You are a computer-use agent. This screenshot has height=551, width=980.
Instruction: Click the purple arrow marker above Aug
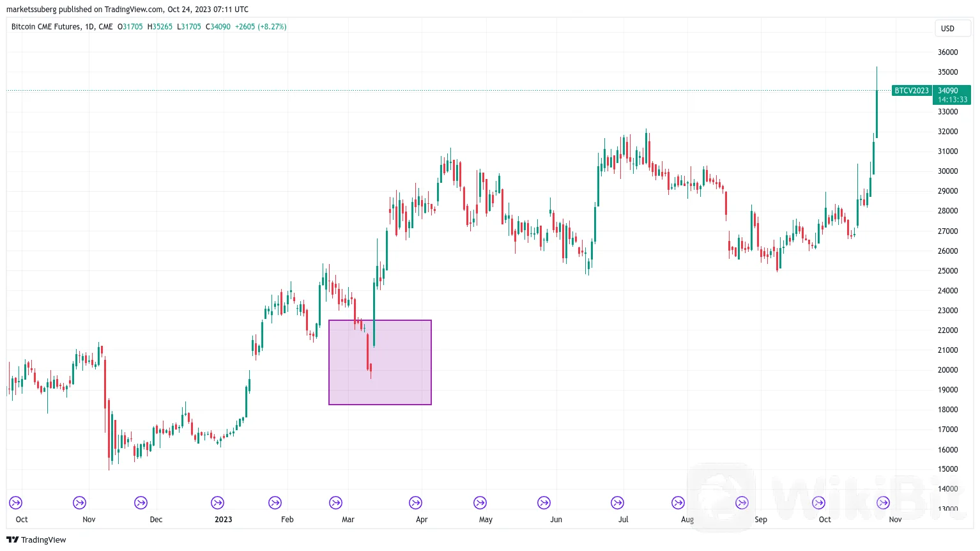pos(678,502)
